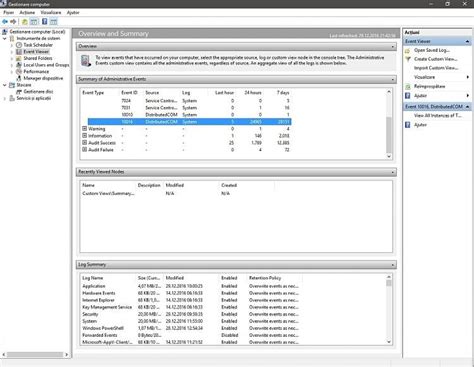The height and width of the screenshot is (367, 474).
Task: Collapse the Event Viewer actions group
Action: (x=467, y=41)
